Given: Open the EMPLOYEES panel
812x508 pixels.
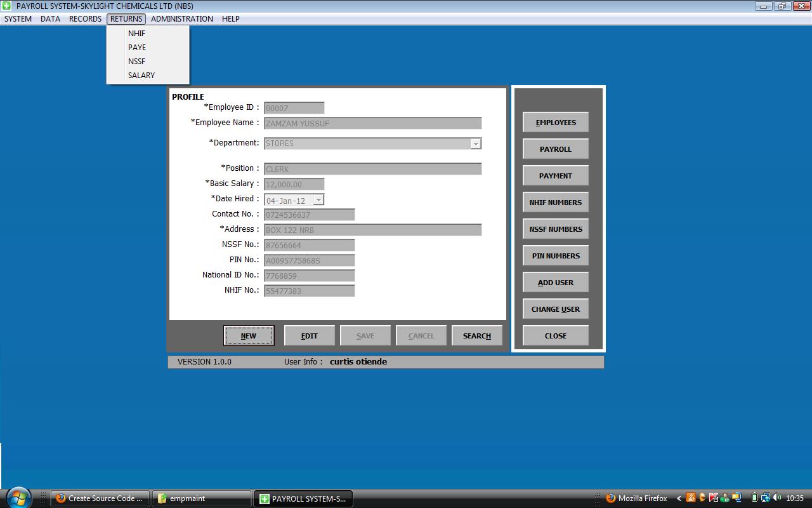Looking at the screenshot, I should click(x=555, y=122).
